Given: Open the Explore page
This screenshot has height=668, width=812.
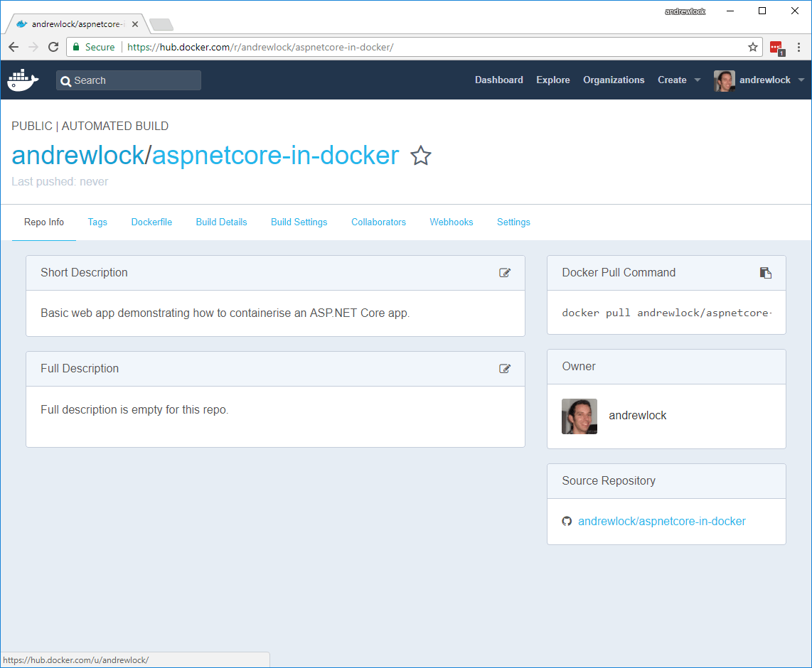Looking at the screenshot, I should tap(553, 80).
